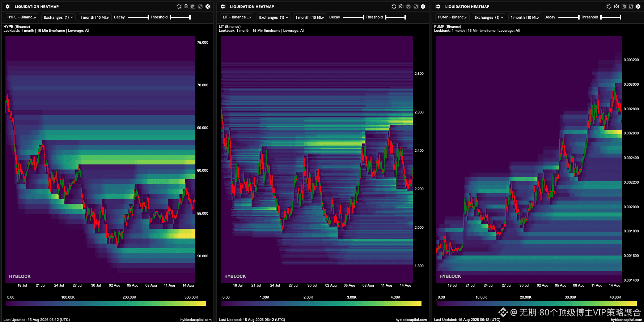Refresh the LIT liquidation heatmap
The height and width of the screenshot is (322, 644).
click(x=394, y=7)
